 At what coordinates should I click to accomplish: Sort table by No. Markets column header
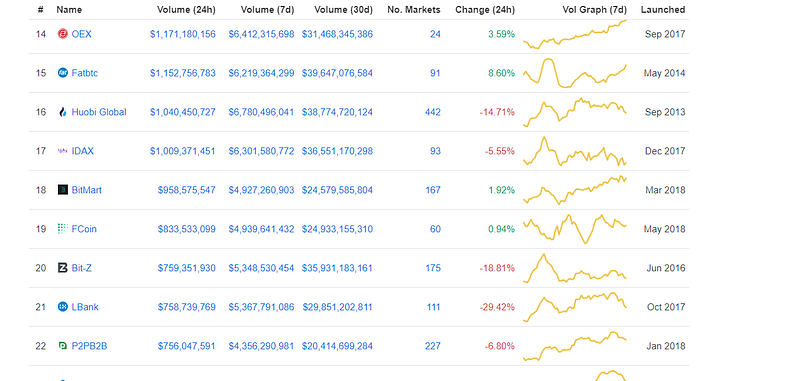[x=414, y=10]
